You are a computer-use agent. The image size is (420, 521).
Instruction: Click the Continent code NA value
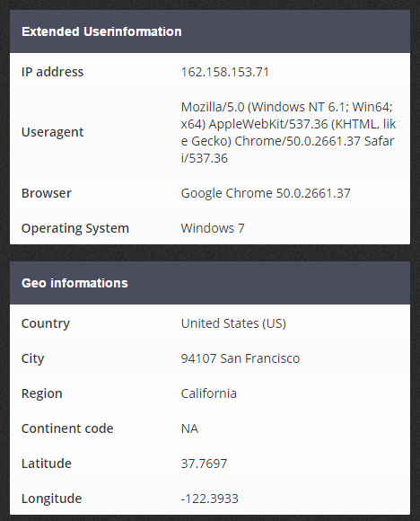(x=189, y=428)
